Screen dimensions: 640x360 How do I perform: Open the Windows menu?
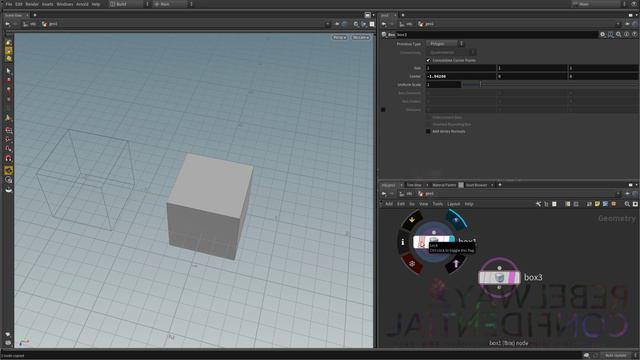[x=64, y=4]
